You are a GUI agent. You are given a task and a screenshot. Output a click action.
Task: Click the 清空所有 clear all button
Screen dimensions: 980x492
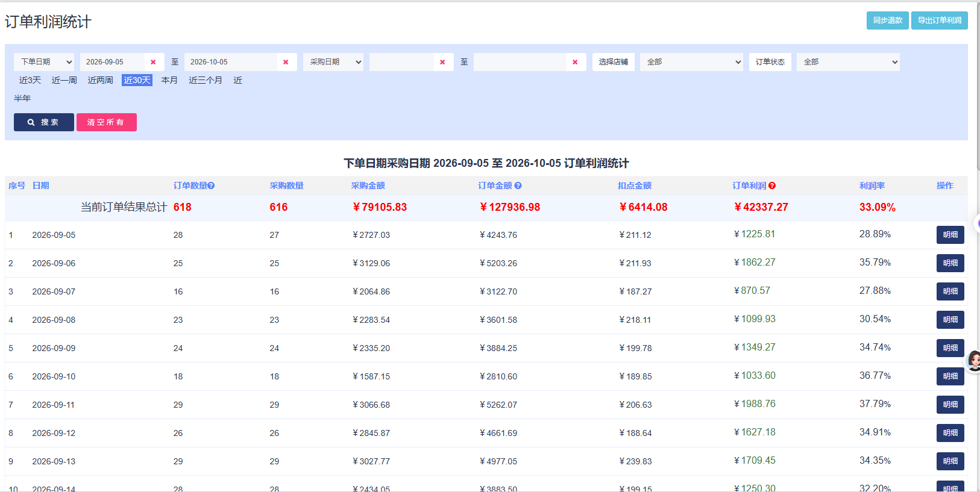[x=107, y=122]
